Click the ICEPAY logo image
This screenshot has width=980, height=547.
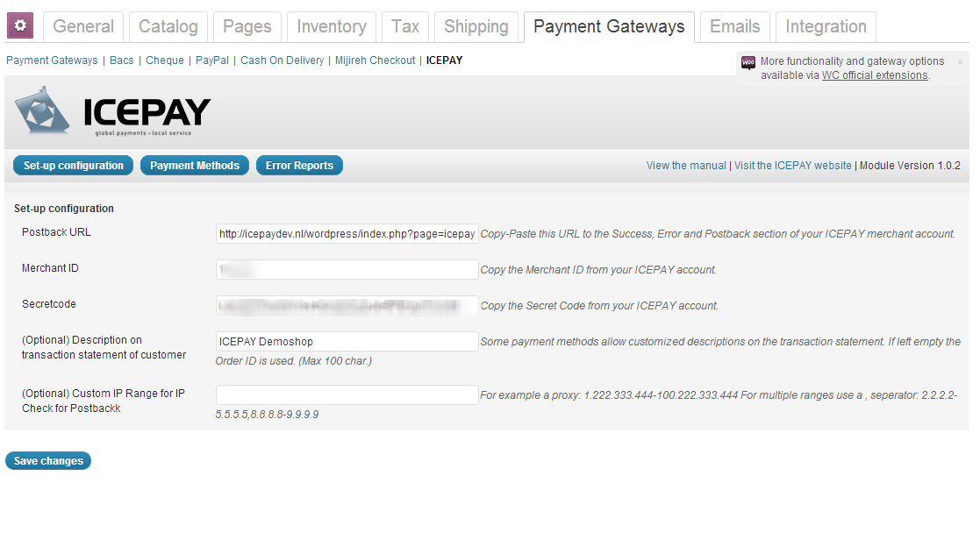(112, 113)
